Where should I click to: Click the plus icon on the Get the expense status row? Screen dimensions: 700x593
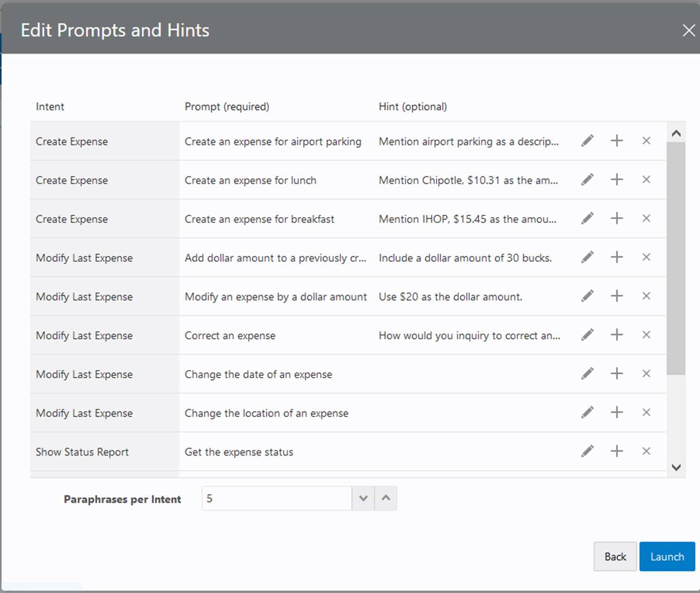pyautogui.click(x=617, y=451)
